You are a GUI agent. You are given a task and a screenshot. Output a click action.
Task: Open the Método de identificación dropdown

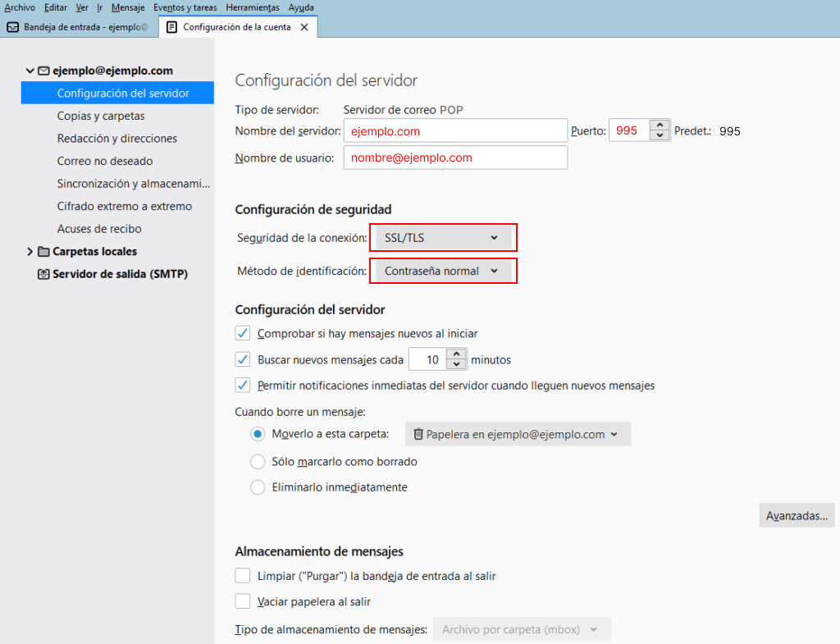442,271
